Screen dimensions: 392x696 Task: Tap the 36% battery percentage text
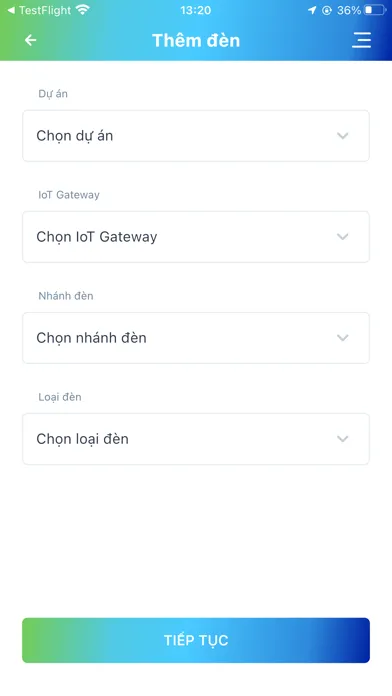348,10
